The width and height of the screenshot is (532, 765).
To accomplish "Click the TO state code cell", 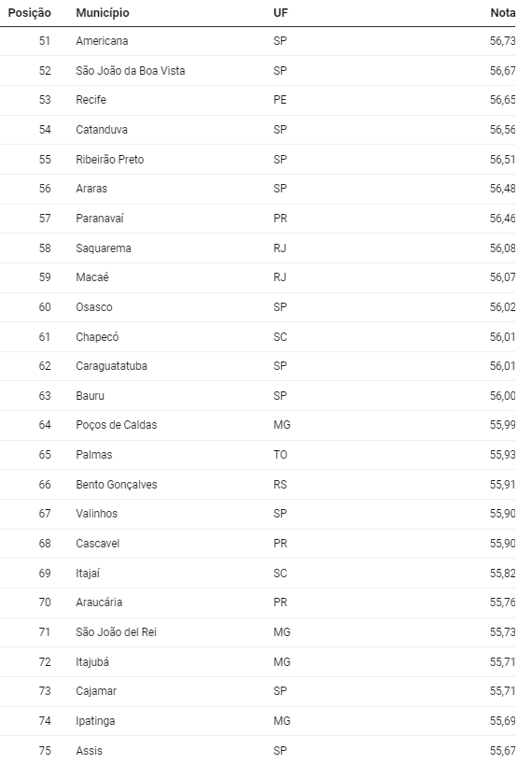I will (280, 455).
